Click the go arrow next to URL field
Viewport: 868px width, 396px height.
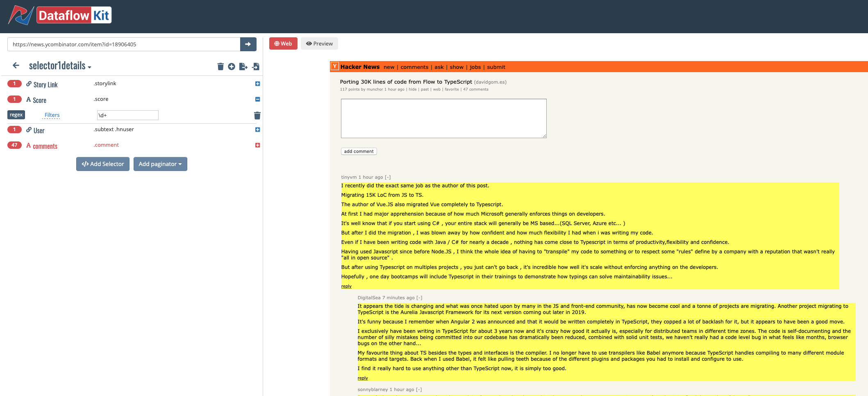point(248,44)
